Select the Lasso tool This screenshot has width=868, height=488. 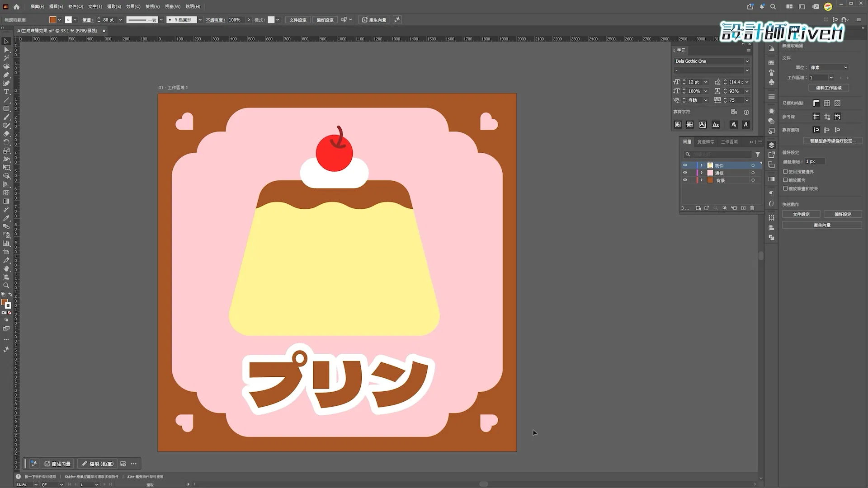6,66
